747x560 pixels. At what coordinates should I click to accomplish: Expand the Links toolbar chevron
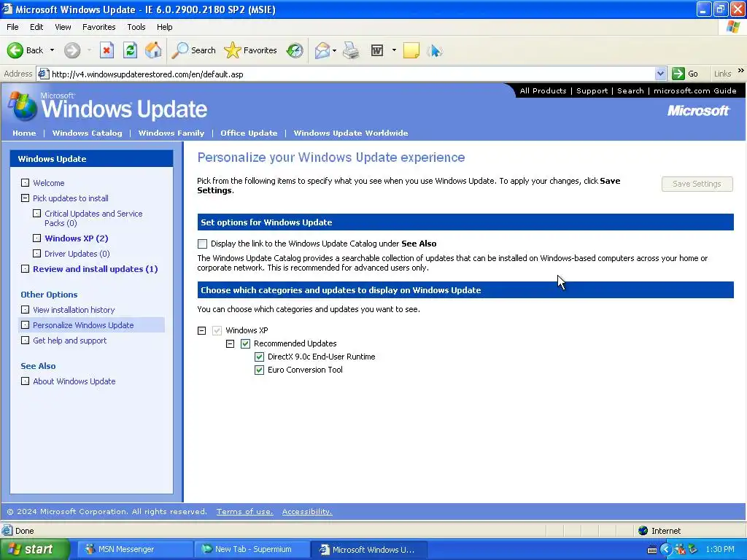click(741, 71)
